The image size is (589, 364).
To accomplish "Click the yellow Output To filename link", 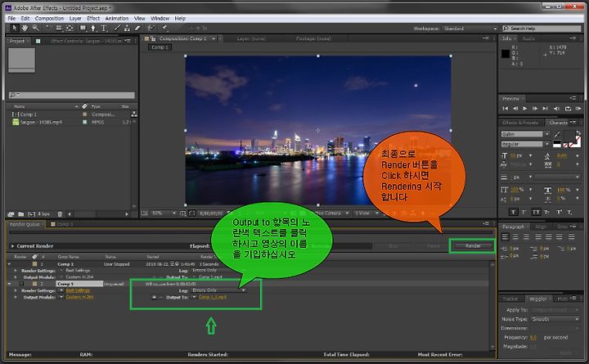I will 213,297.
